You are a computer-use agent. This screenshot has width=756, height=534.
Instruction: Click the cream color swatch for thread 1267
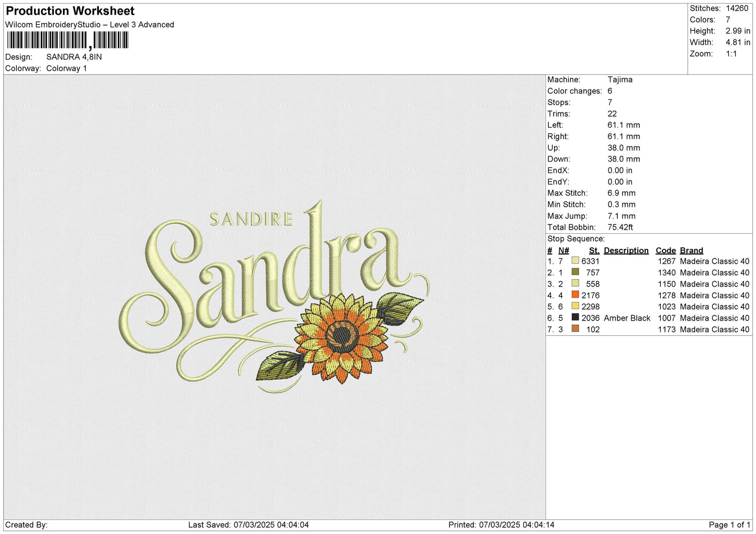point(576,260)
